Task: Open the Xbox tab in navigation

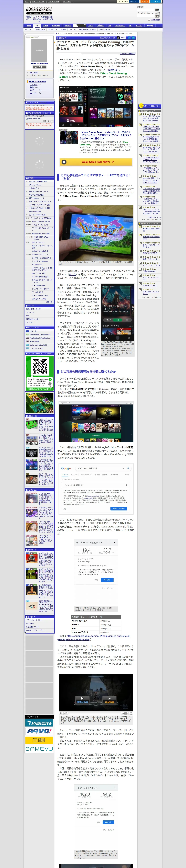Action: click(46, 26)
